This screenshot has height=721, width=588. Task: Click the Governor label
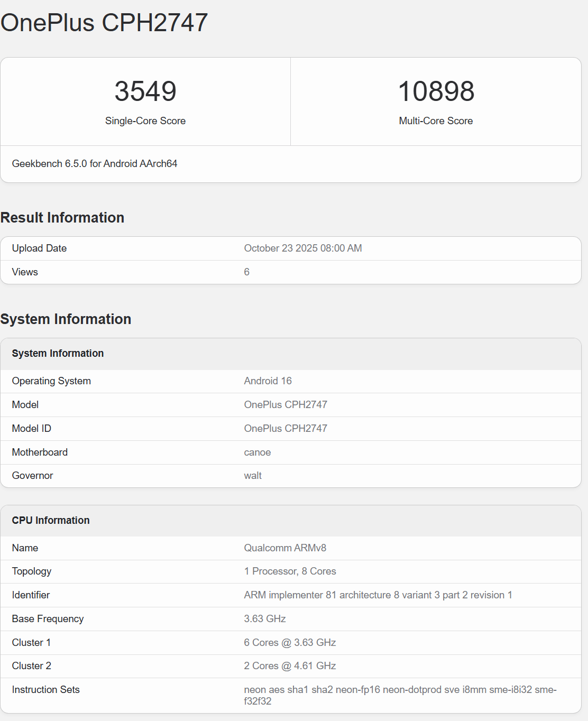click(x=32, y=475)
